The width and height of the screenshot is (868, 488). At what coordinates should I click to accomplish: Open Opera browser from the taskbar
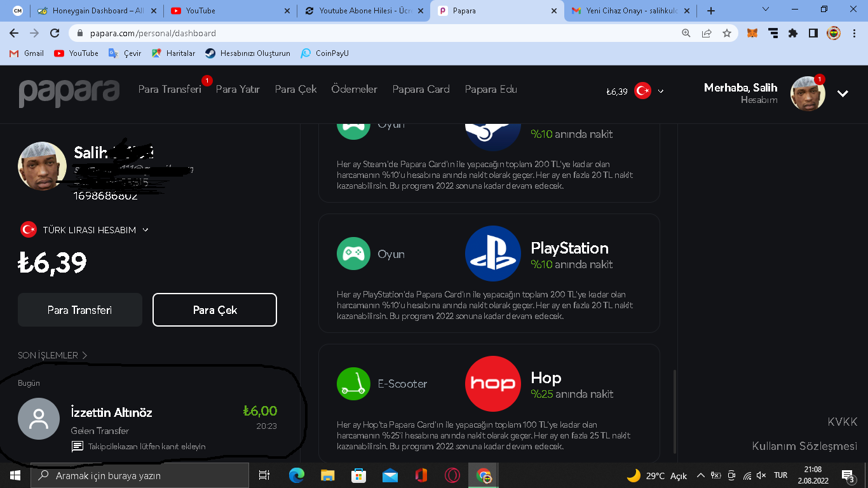point(452,475)
